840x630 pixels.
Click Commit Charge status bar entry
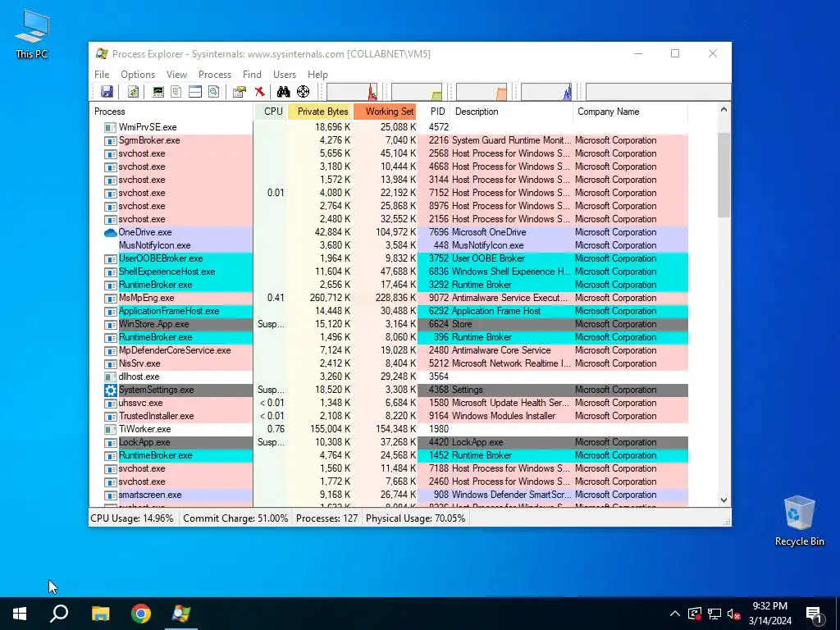click(x=235, y=518)
